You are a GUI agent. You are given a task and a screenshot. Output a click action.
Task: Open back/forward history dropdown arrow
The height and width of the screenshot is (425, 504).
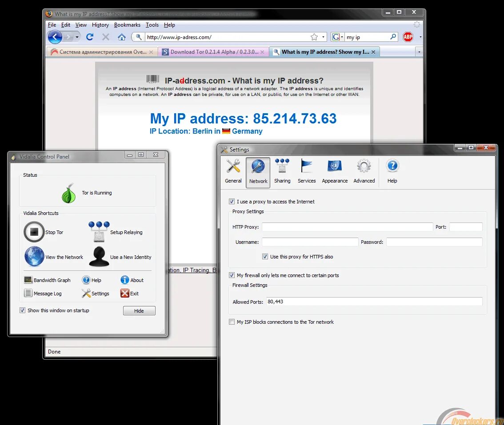tap(77, 37)
